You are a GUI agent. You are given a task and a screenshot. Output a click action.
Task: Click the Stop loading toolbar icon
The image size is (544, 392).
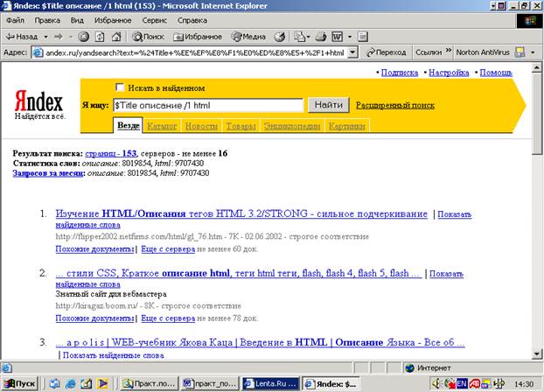[84, 37]
